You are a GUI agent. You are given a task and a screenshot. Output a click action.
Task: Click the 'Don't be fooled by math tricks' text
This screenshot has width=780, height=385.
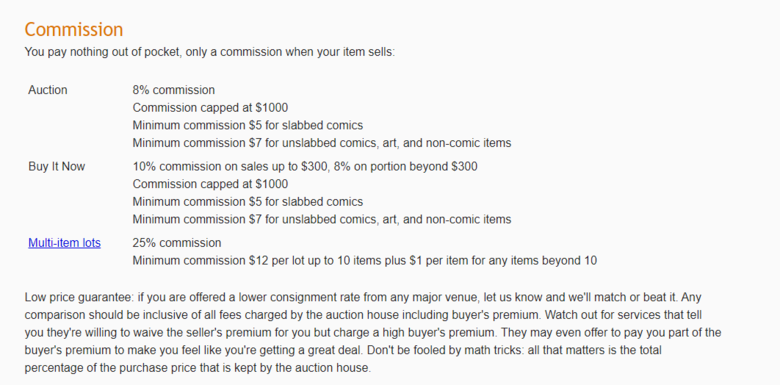pos(433,350)
